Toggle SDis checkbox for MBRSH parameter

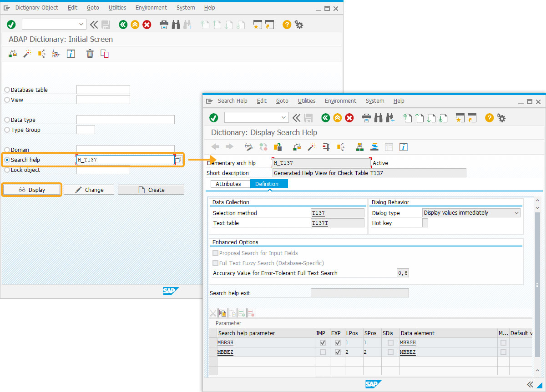(390, 342)
